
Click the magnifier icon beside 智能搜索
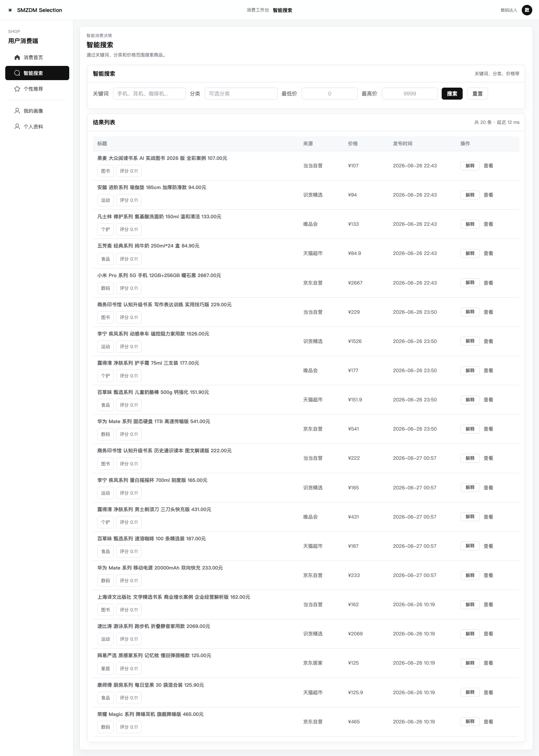coord(17,73)
